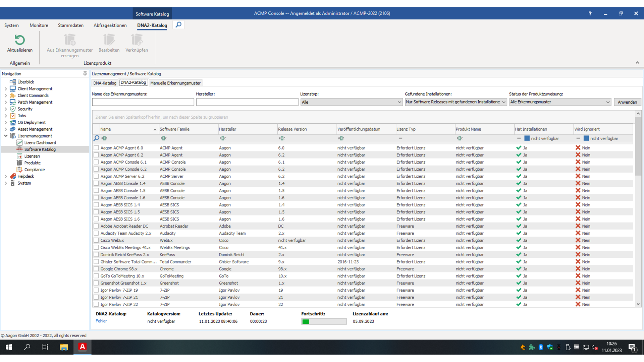
Task: Open the notification center icon
Action: pos(632,348)
